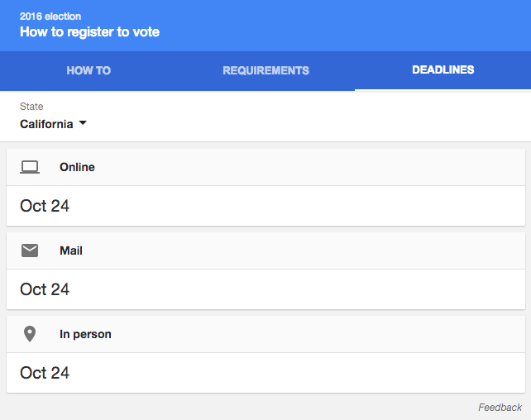This screenshot has height=420, width=531.
Task: Click the Oct 24 date under Online
Action: pyautogui.click(x=45, y=206)
